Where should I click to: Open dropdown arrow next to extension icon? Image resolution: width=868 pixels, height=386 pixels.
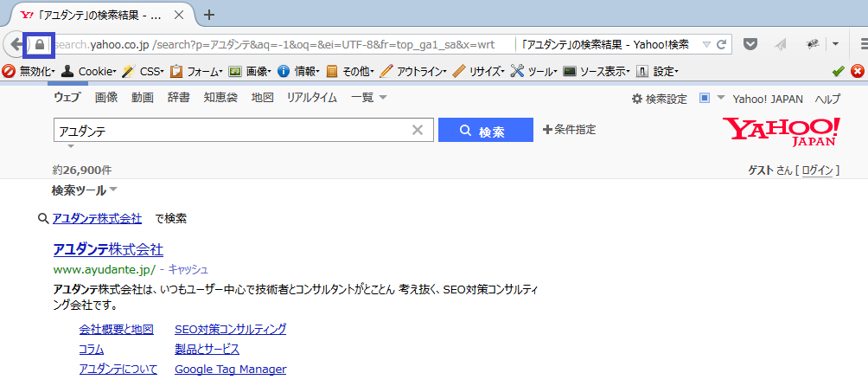point(835,44)
